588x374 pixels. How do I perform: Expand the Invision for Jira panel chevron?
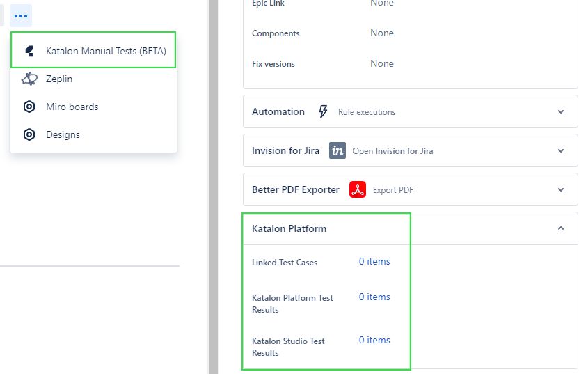pos(561,150)
